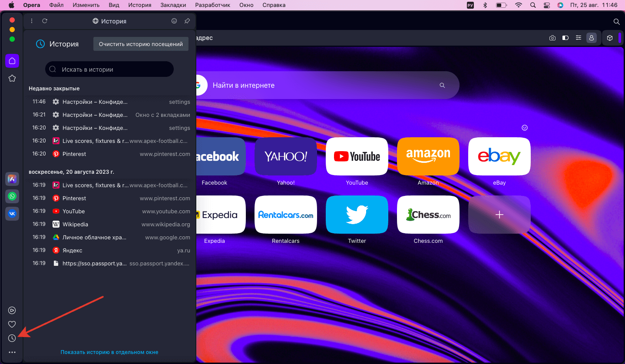The width and height of the screenshot is (625, 364).
Task: Open the Изменить menu
Action: tap(86, 5)
